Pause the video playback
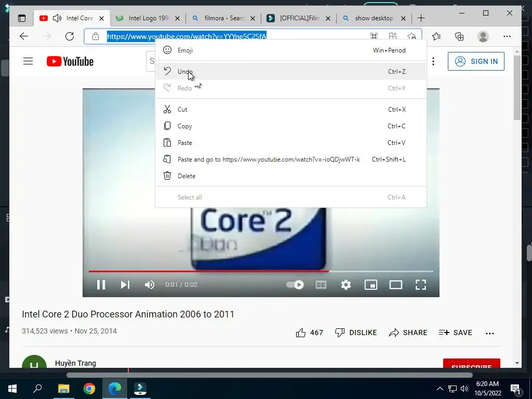This screenshot has height=399, width=532. tap(101, 285)
